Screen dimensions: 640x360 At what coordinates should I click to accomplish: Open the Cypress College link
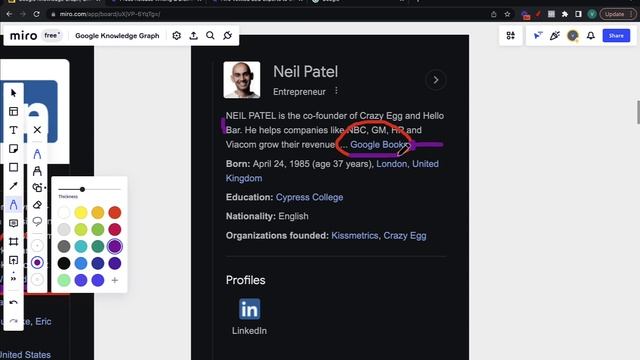[x=309, y=197]
